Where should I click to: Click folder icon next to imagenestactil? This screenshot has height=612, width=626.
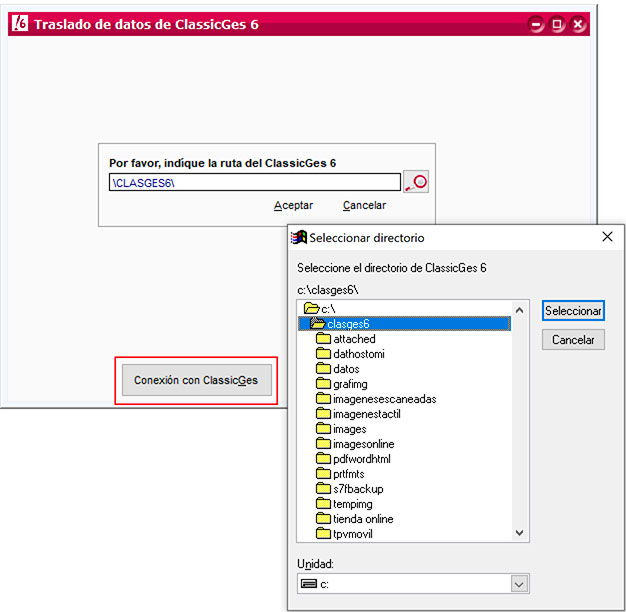tap(323, 414)
